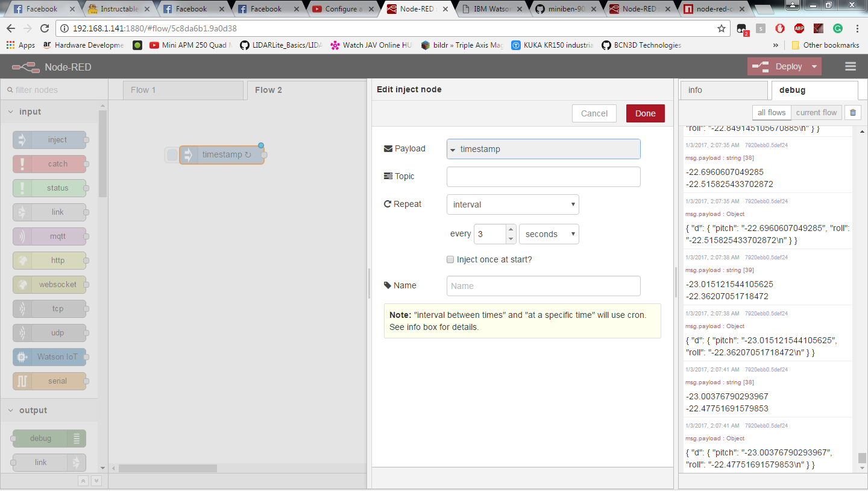Collapse the input palette category
This screenshot has width=868, height=491.
coord(48,112)
